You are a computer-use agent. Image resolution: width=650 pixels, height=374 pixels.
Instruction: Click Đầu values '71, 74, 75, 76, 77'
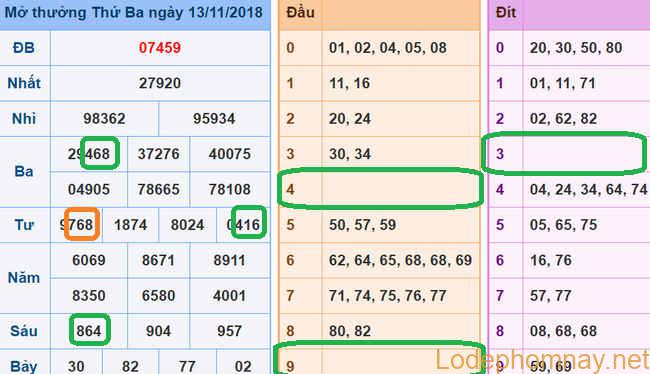(x=388, y=296)
